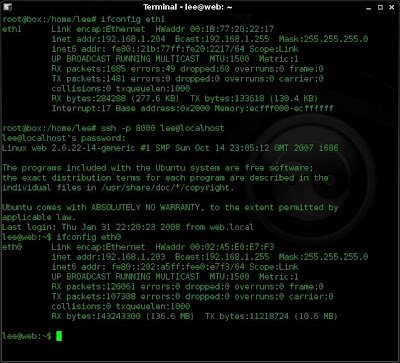Click the 'Linux web 2.6.22-14-generic' line

(170, 148)
